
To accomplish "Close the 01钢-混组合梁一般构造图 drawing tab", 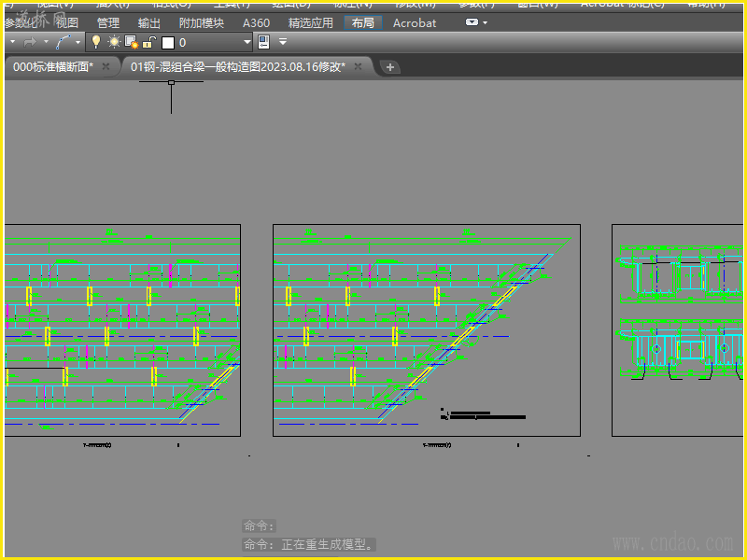I will click(x=358, y=66).
